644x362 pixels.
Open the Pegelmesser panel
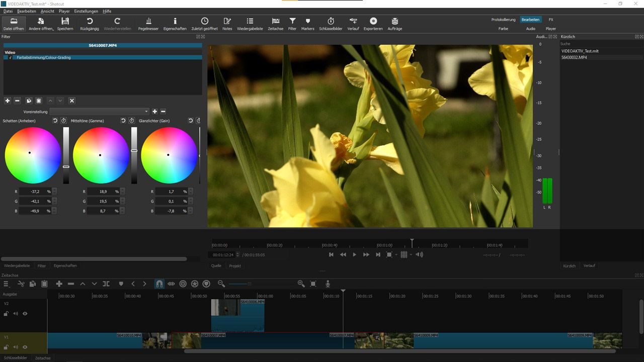click(148, 23)
